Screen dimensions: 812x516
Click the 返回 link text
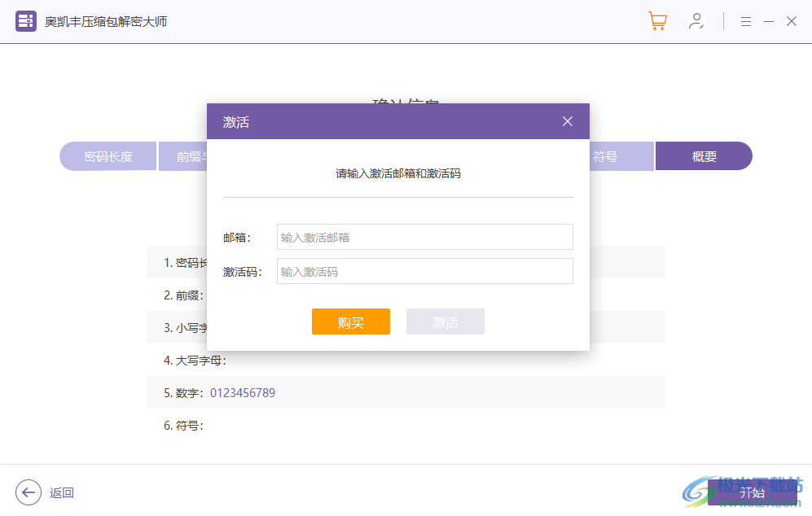click(x=62, y=492)
